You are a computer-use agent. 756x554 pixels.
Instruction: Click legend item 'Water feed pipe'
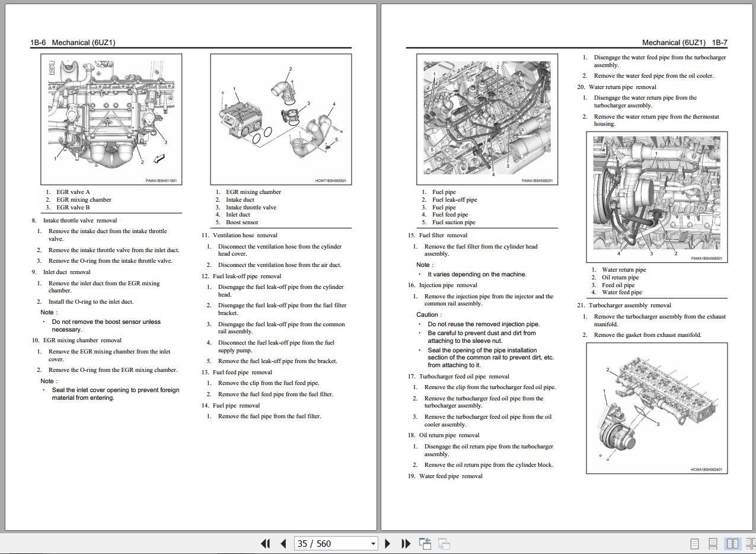[622, 292]
